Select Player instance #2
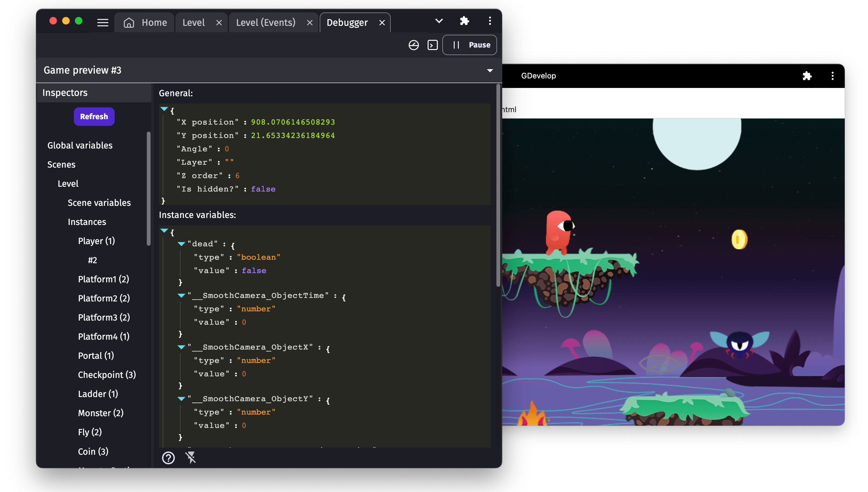This screenshot has width=868, height=492. coord(93,260)
